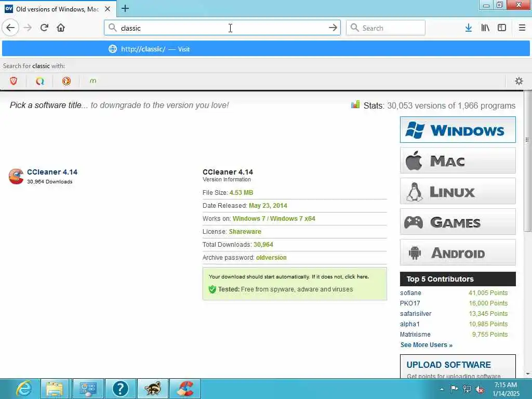Open search settings gear icon
532x399 pixels.
(519, 81)
